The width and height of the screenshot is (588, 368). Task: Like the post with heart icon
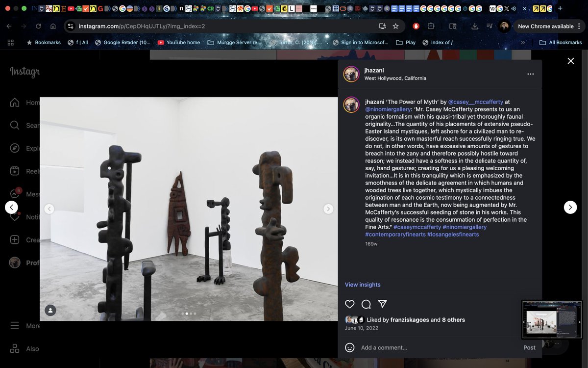pyautogui.click(x=349, y=304)
